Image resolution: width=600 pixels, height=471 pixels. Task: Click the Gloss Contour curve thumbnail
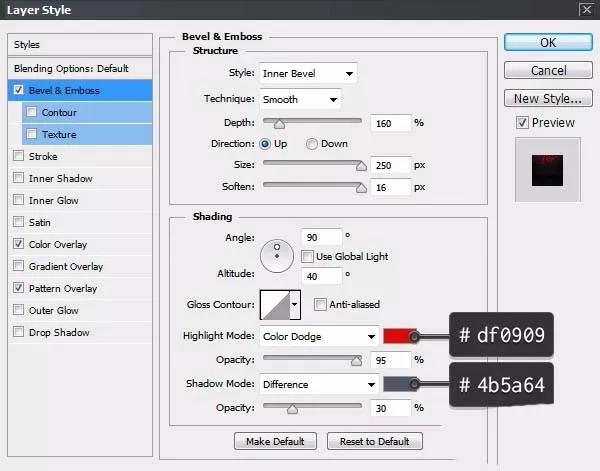click(275, 305)
